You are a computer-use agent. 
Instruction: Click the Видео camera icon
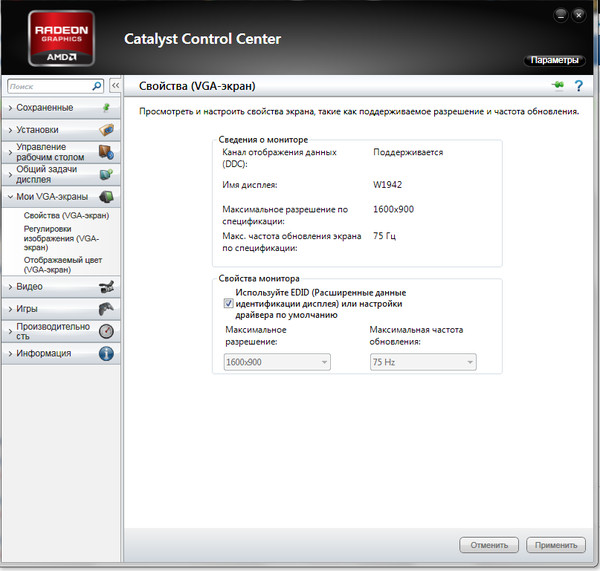(x=106, y=287)
